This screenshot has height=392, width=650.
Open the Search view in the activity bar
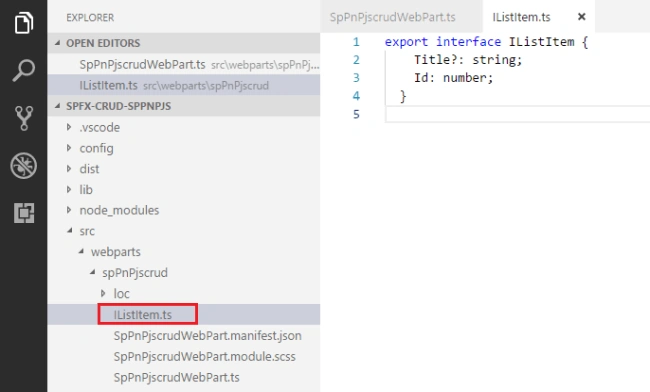(24, 70)
